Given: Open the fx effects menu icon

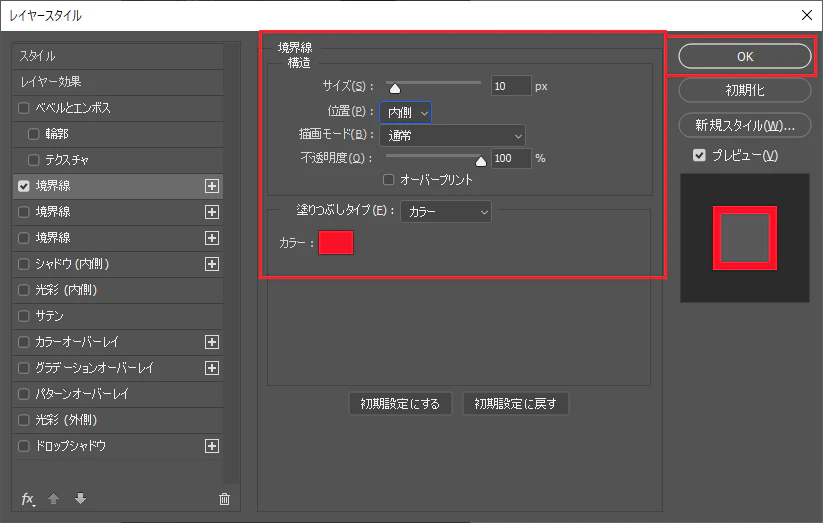Looking at the screenshot, I should pyautogui.click(x=28, y=499).
